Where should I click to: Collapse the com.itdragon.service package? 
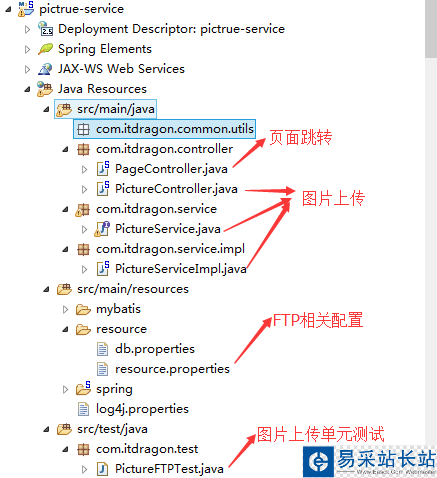[66, 209]
